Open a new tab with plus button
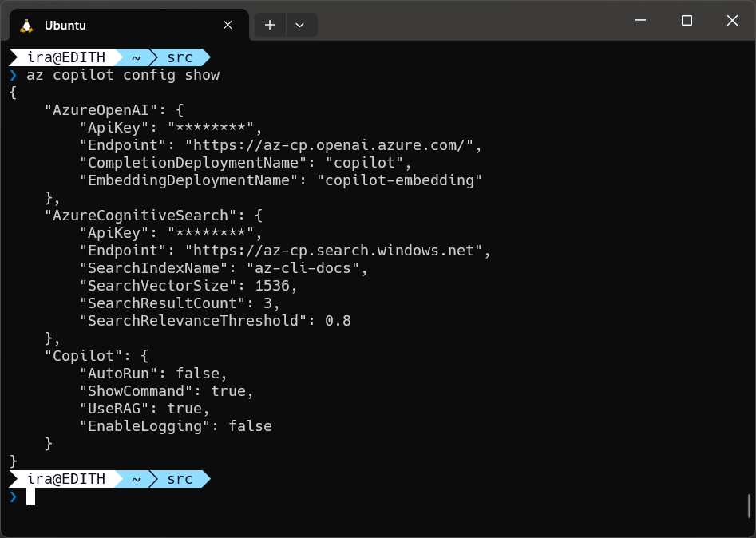 [270, 25]
